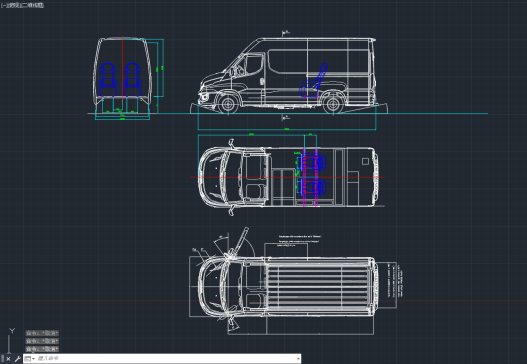This screenshot has width=527, height=364.
Task: Select the red centerline in rear-view van
Action: tap(123, 67)
